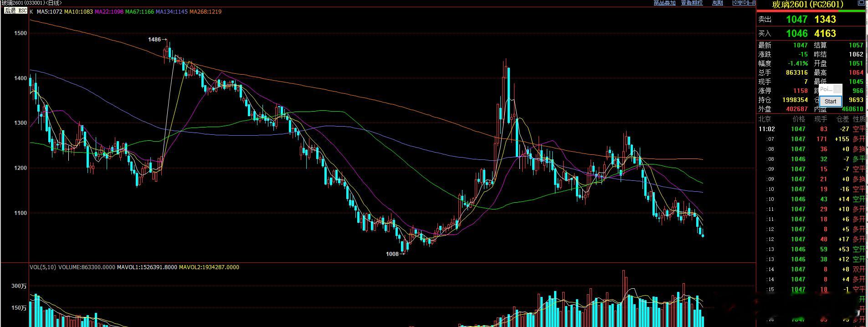Click the 幅度 value -1.41%
This screenshot has width=868, height=327.
(798, 63)
